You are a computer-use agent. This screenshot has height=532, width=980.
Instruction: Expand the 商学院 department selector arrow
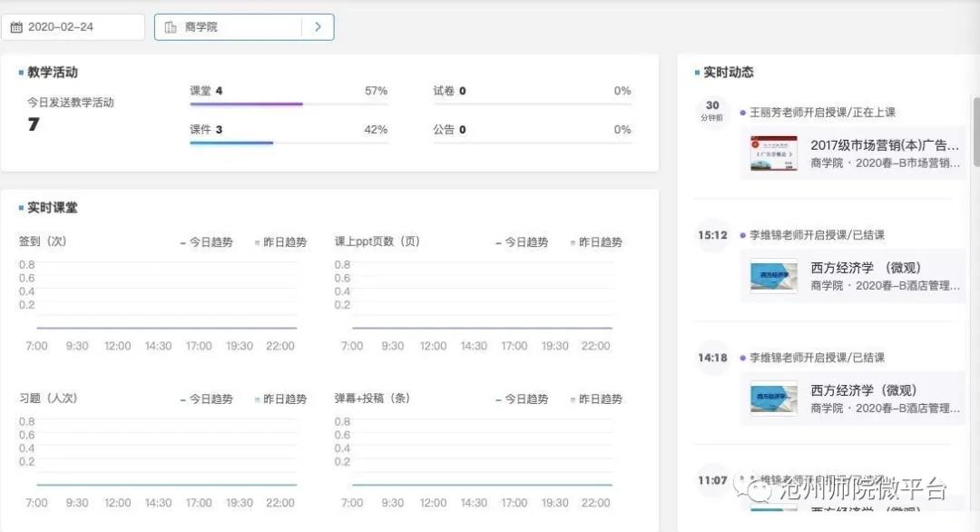[318, 27]
